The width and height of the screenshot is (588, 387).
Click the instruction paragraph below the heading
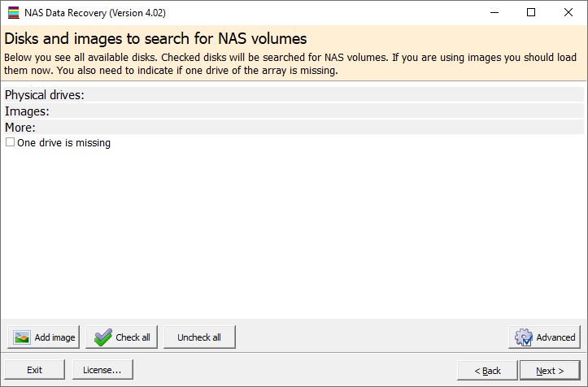293,63
